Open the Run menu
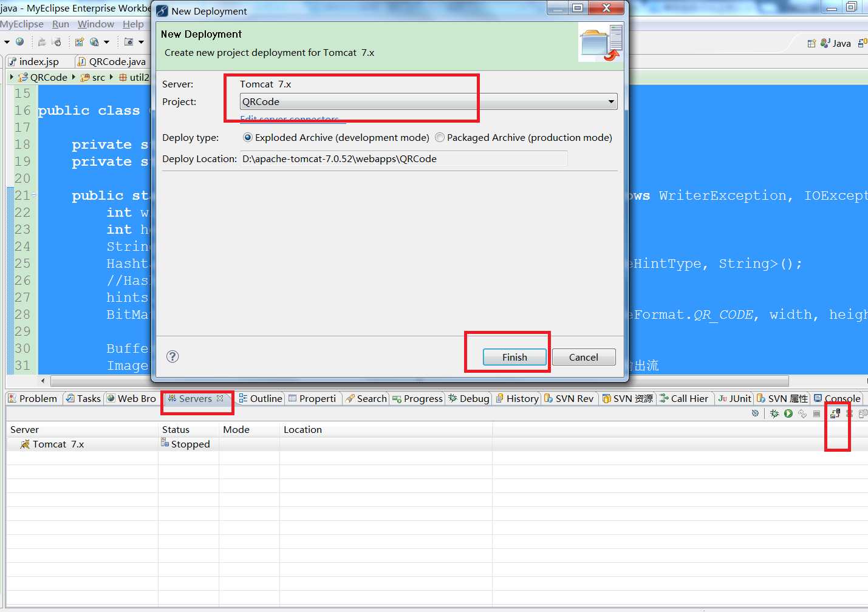The height and width of the screenshot is (612, 868). 61,24
